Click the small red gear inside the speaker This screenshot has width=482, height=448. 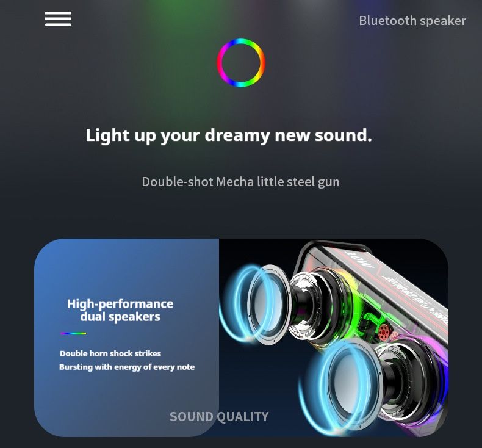click(384, 331)
